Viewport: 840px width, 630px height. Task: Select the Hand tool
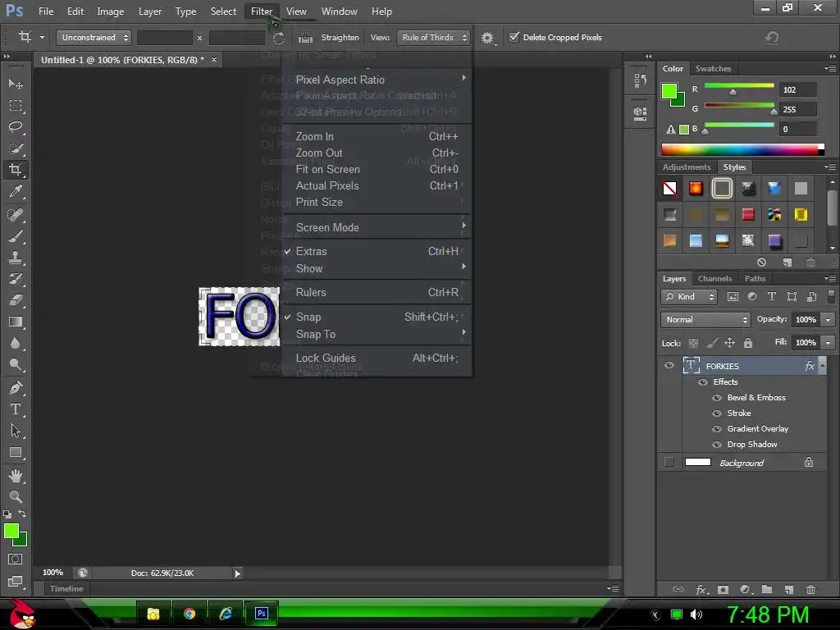point(16,476)
